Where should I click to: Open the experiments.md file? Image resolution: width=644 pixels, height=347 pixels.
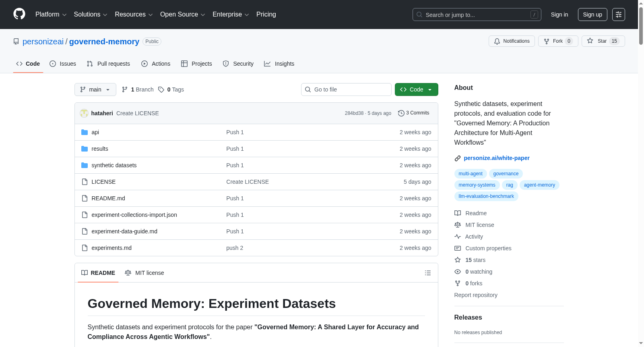tap(111, 248)
